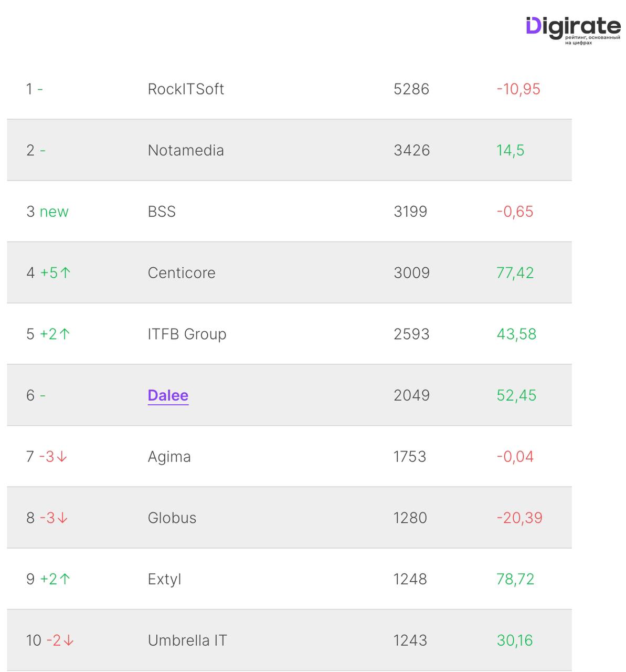Image resolution: width=626 pixels, height=672 pixels.
Task: Click the Umbrella IT company name
Action: (187, 640)
